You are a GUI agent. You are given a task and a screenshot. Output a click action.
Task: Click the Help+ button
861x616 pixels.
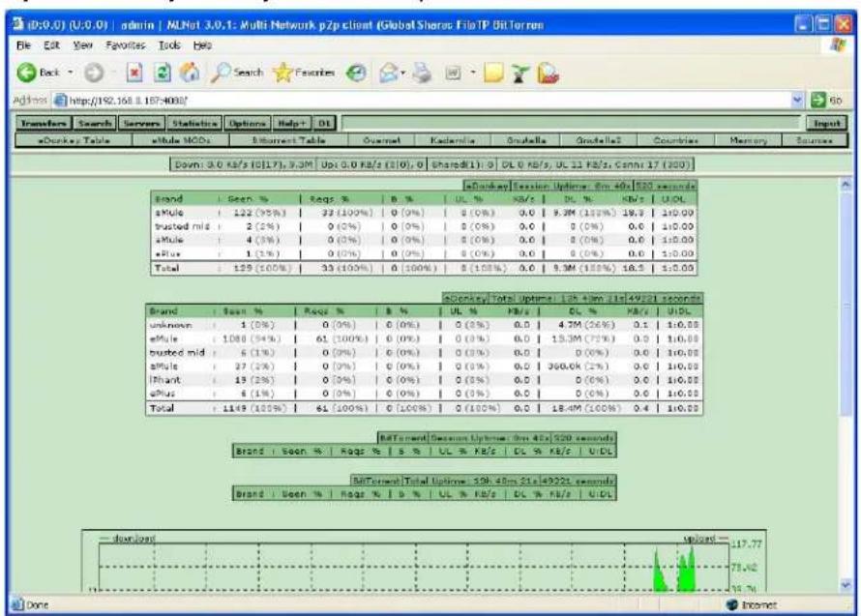291,123
